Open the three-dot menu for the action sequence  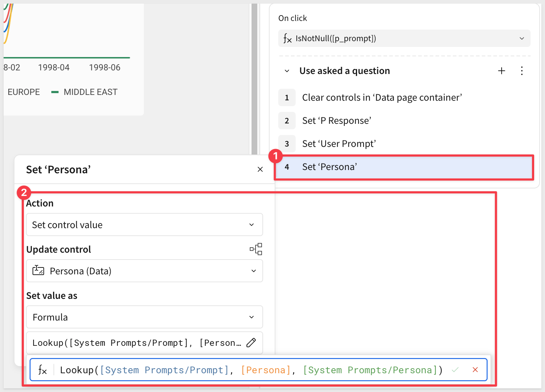tap(522, 71)
